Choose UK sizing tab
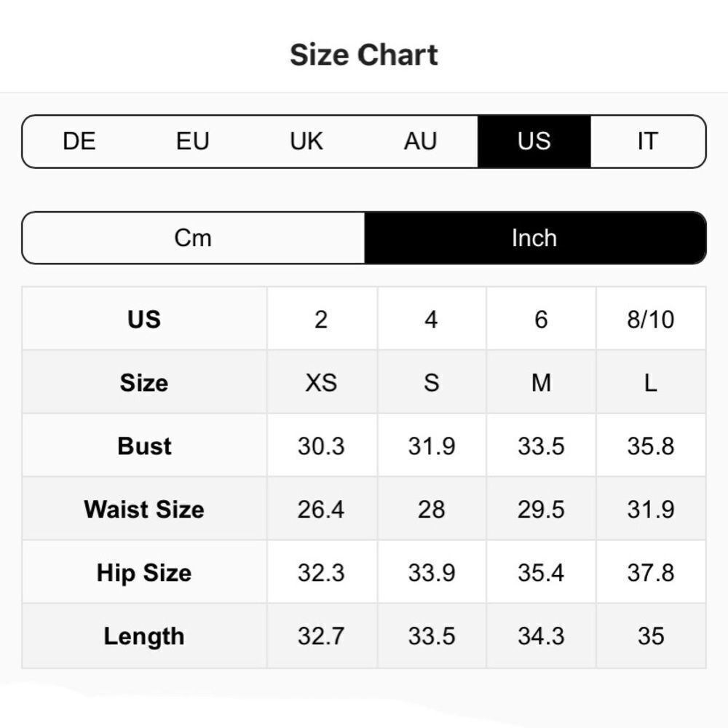This screenshot has height=728, width=728. coord(306,141)
